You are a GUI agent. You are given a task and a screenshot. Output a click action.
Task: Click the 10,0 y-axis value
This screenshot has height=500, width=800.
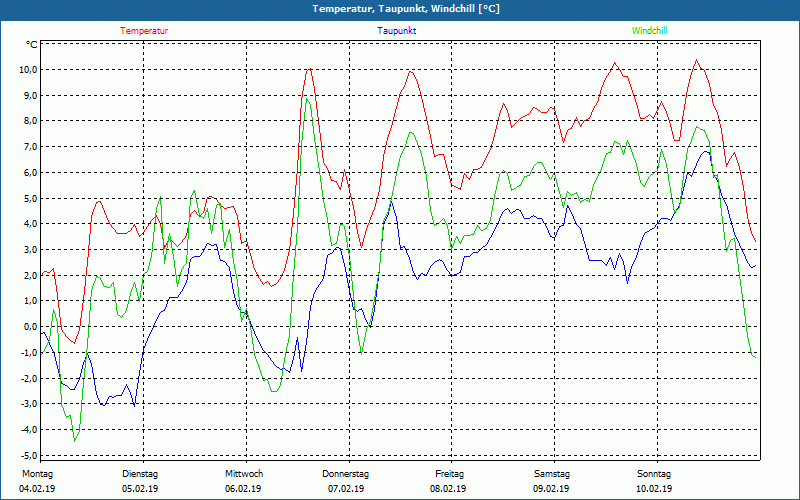point(28,70)
